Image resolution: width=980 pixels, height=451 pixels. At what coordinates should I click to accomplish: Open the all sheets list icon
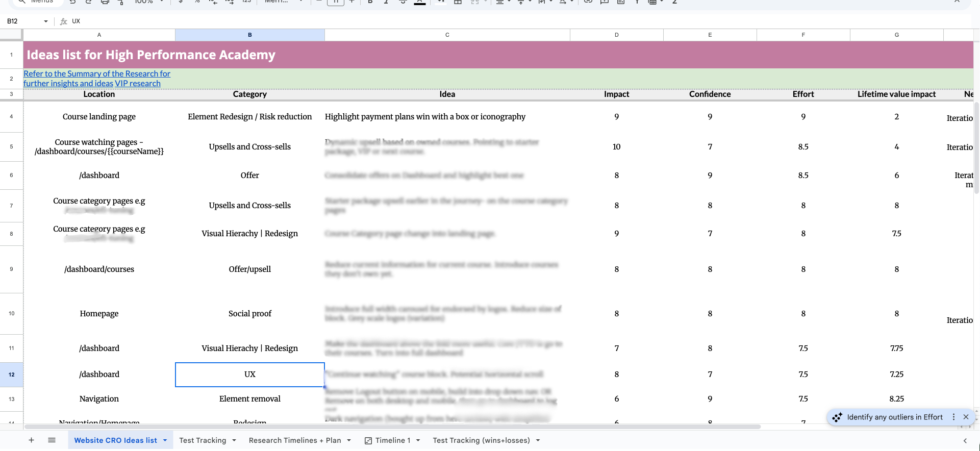(52, 440)
